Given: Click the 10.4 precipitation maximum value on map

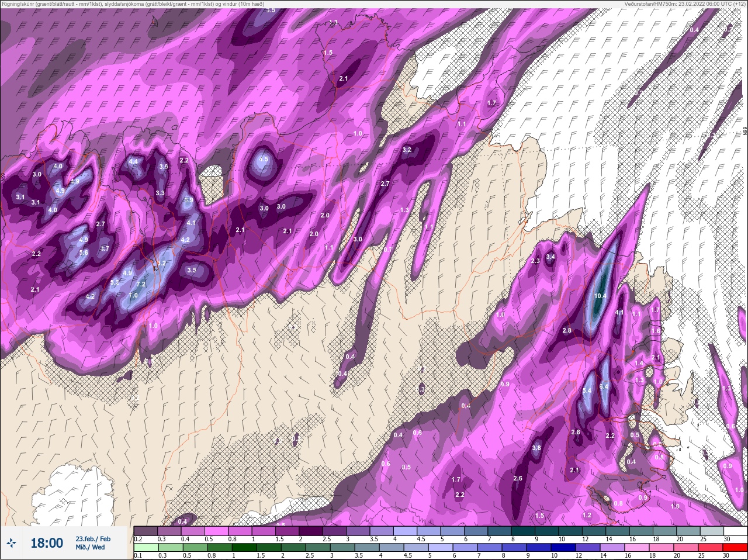Looking at the screenshot, I should coord(600,296).
